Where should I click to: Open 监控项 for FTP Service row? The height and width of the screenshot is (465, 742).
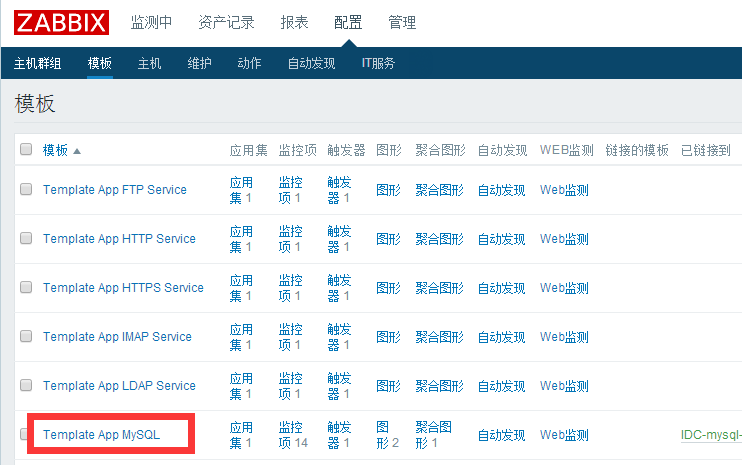pos(290,190)
